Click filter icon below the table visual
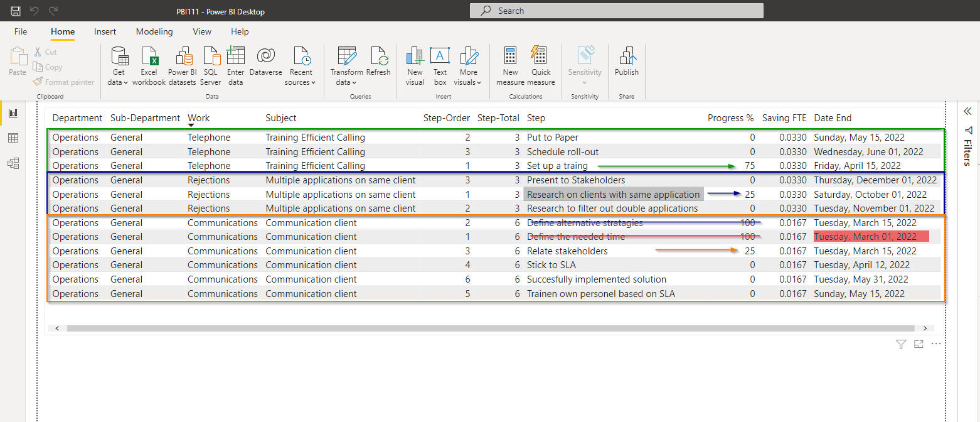Viewport: 980px width, 422px height. point(901,344)
